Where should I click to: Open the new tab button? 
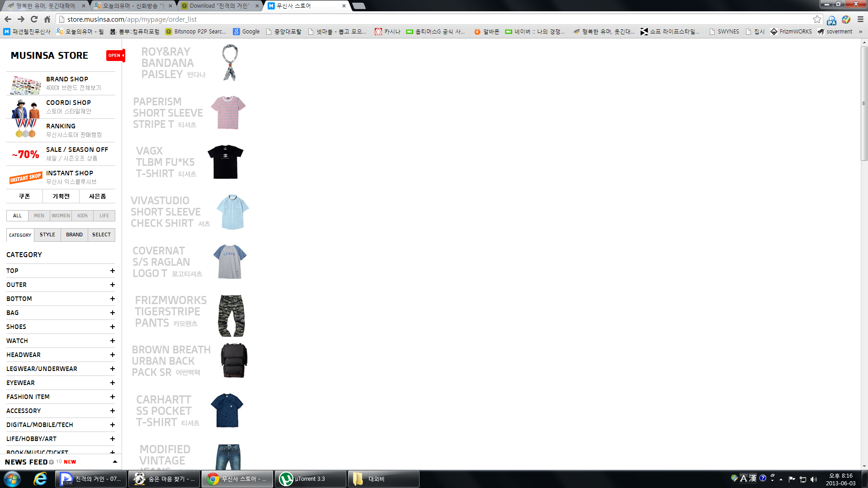tap(359, 6)
